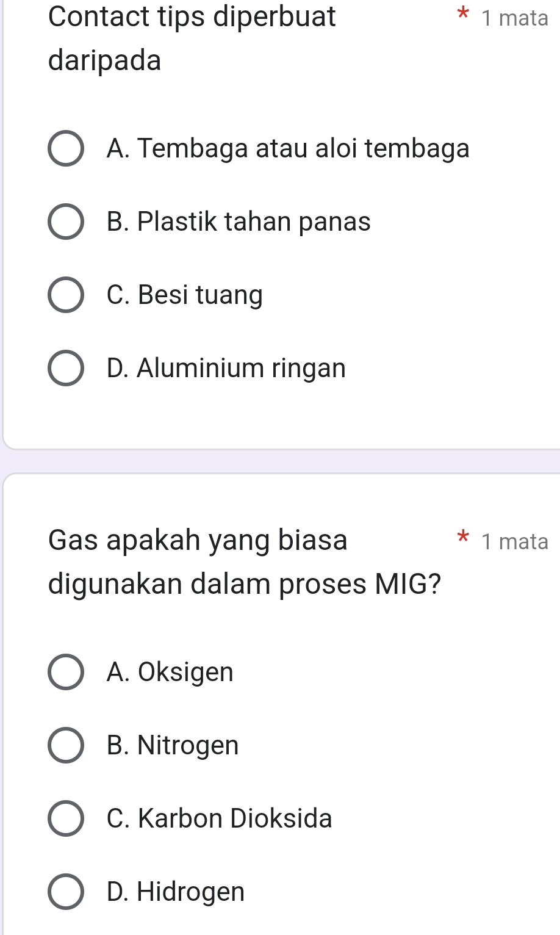Viewport: 560px width, 935px height.
Task: Select the Hidrogen radio button
Action: [x=66, y=892]
